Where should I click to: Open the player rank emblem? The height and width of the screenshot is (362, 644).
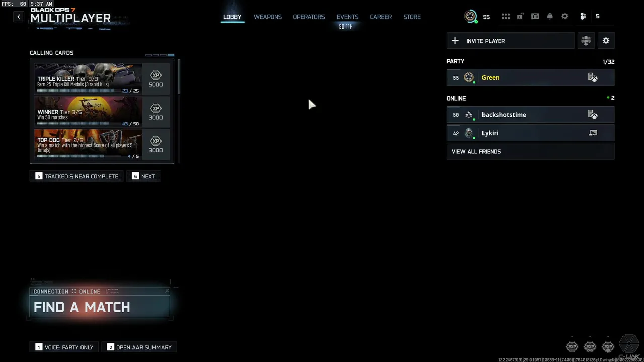point(471,17)
